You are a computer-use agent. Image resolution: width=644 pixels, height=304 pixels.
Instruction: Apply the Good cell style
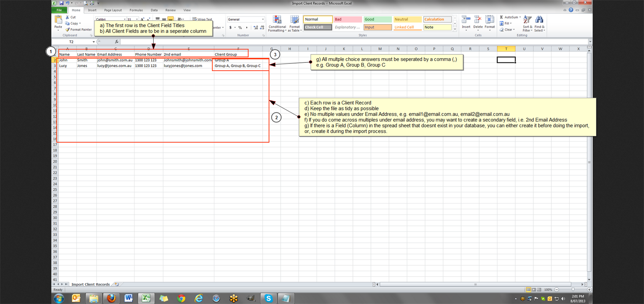377,19
